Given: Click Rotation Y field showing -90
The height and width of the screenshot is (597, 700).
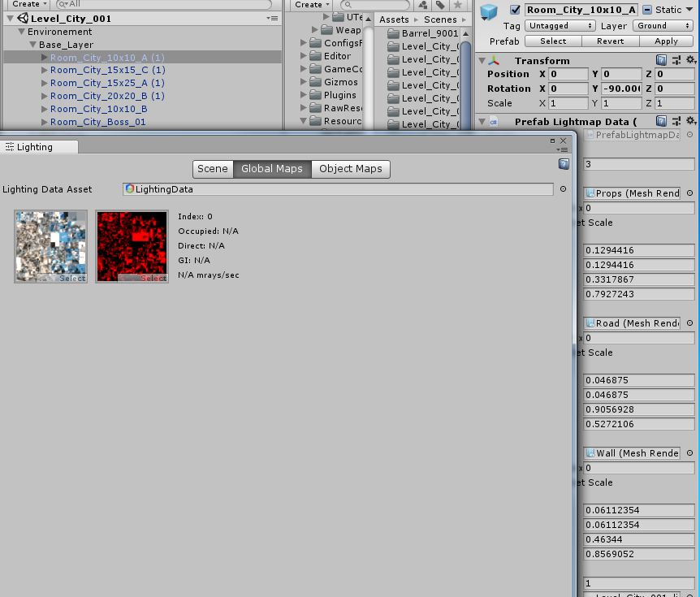Looking at the screenshot, I should pos(621,89).
